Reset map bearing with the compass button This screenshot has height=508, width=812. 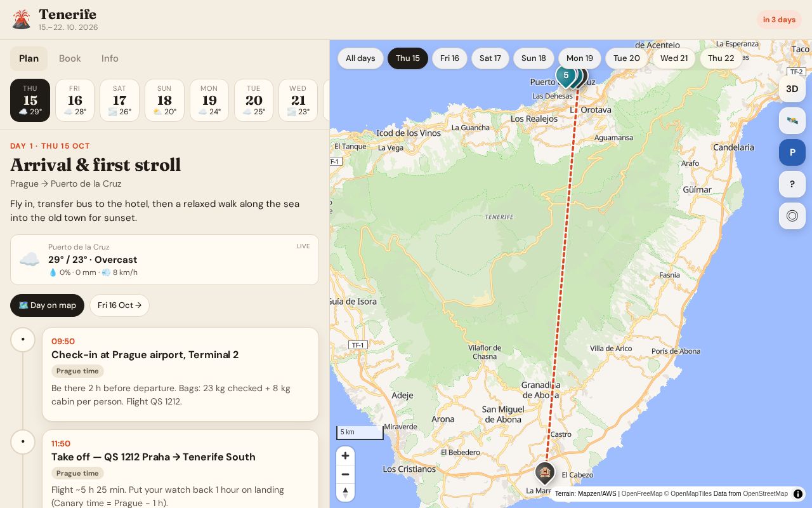(345, 493)
